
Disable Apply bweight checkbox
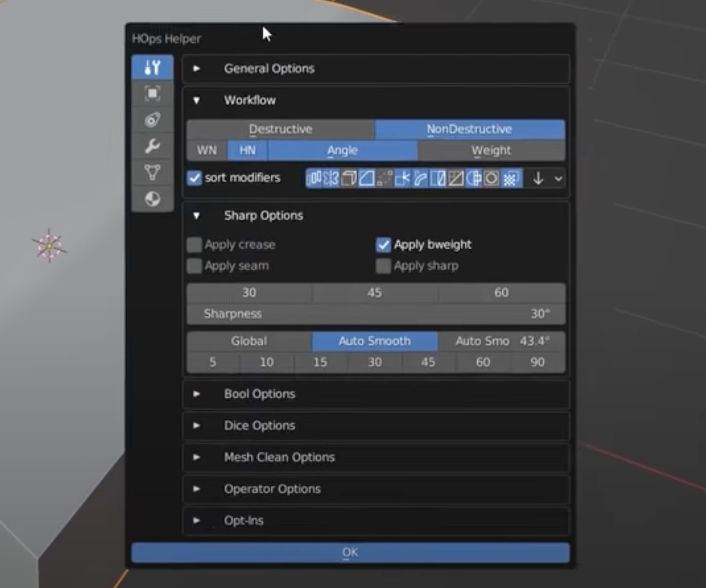pyautogui.click(x=384, y=245)
